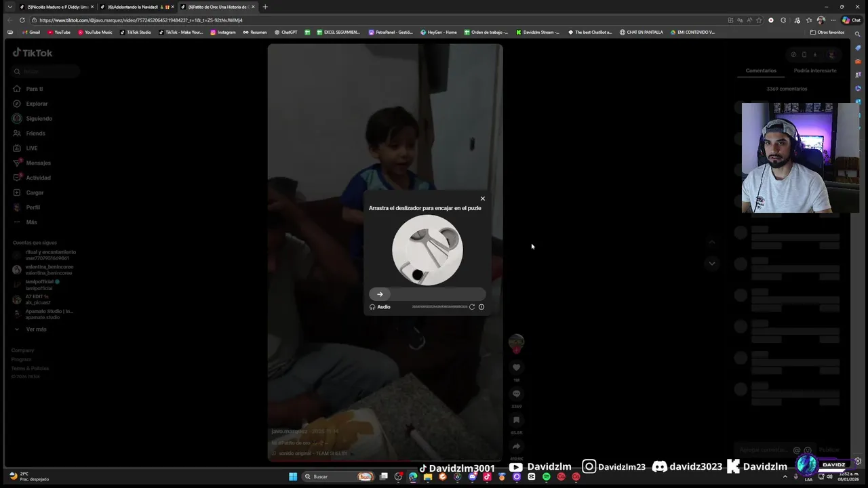Open Mensajes in TikTok sidebar
868x488 pixels.
[x=32, y=163]
